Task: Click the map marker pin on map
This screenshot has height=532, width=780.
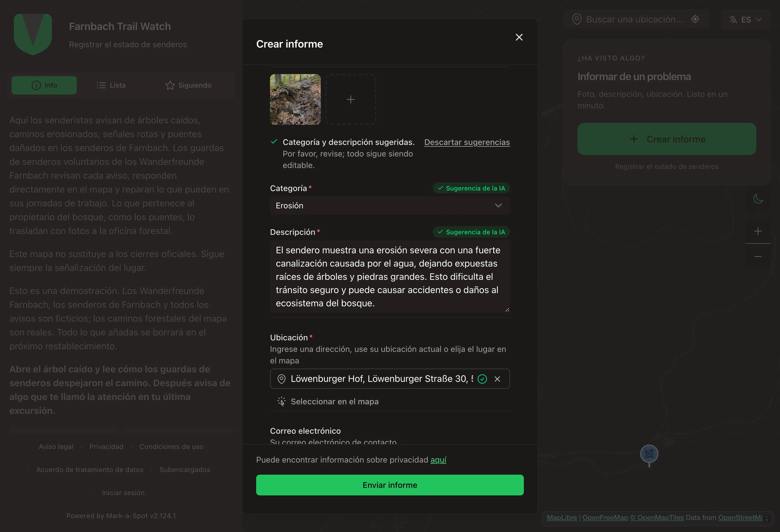Action: coord(649,454)
